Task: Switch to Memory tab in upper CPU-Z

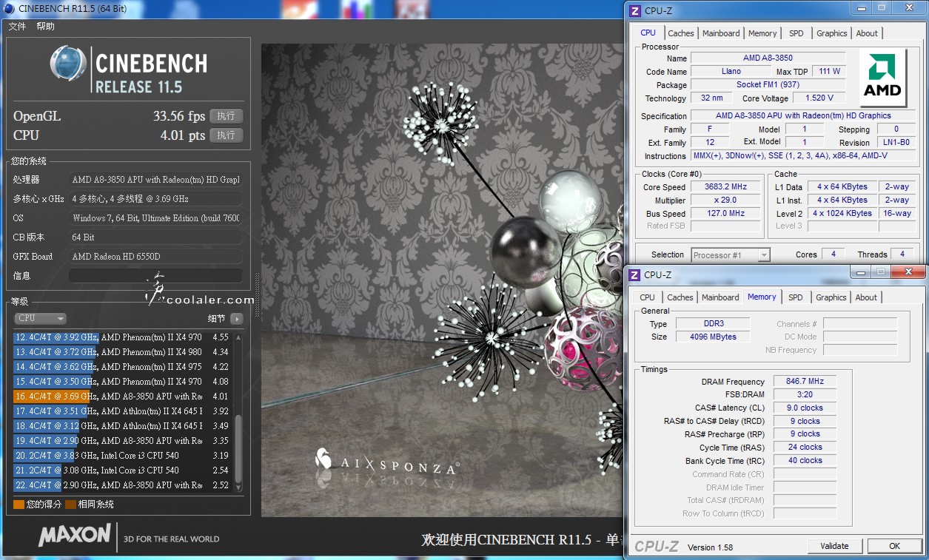Action: pos(762,33)
